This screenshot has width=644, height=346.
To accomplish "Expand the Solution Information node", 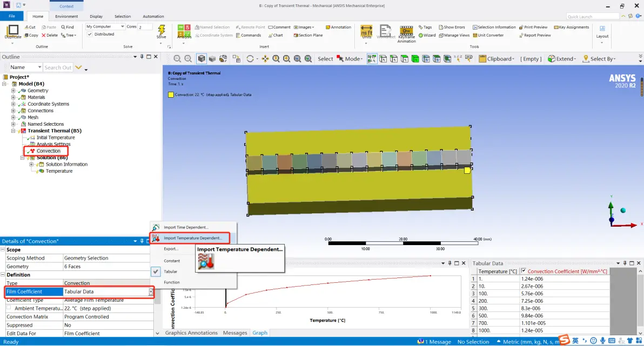I will pos(31,165).
